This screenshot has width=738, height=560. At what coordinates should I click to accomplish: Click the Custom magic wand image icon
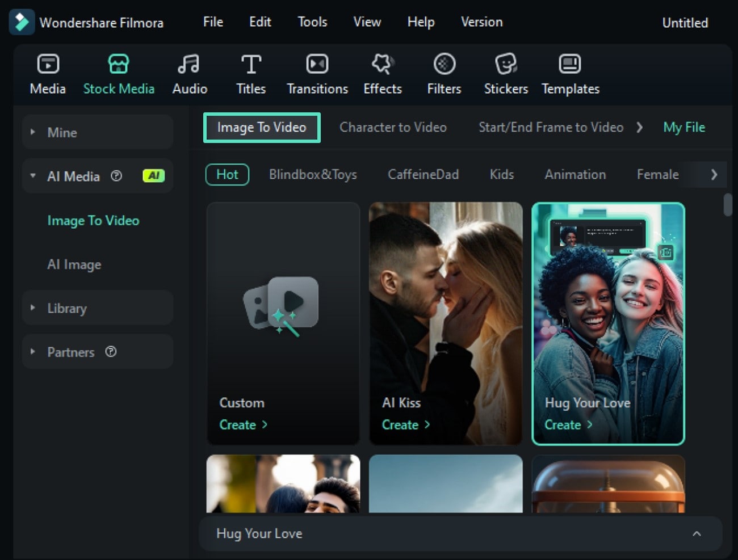click(280, 307)
